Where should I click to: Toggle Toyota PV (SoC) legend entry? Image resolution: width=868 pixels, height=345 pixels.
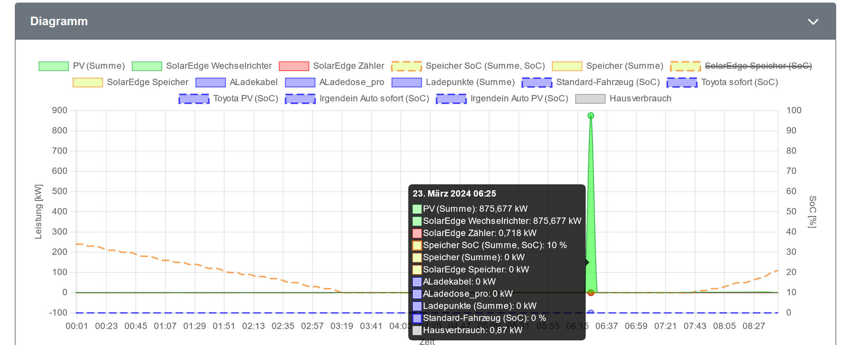pos(229,98)
